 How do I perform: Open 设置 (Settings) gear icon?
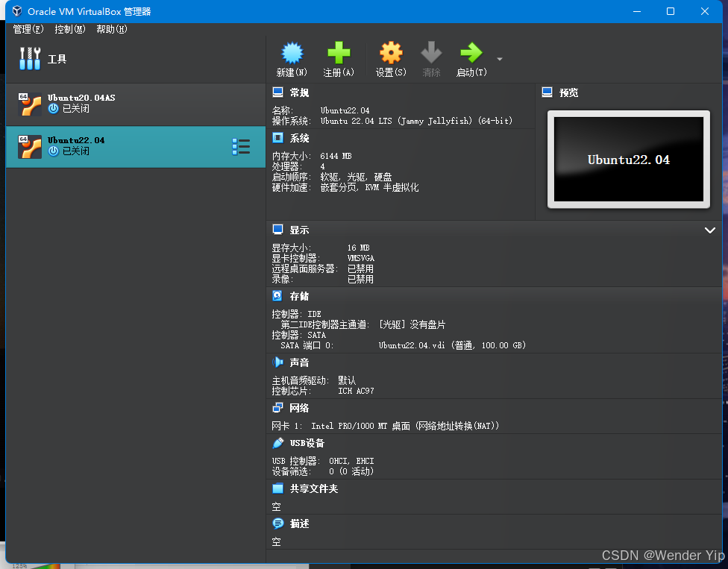pos(391,52)
